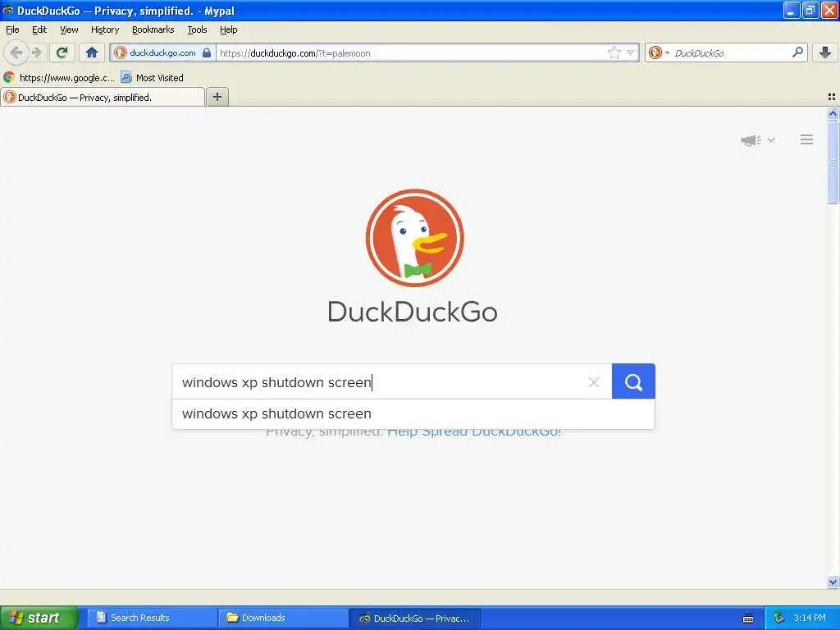Open the Windows Start button
Image resolution: width=840 pixels, height=630 pixels.
coord(39,618)
